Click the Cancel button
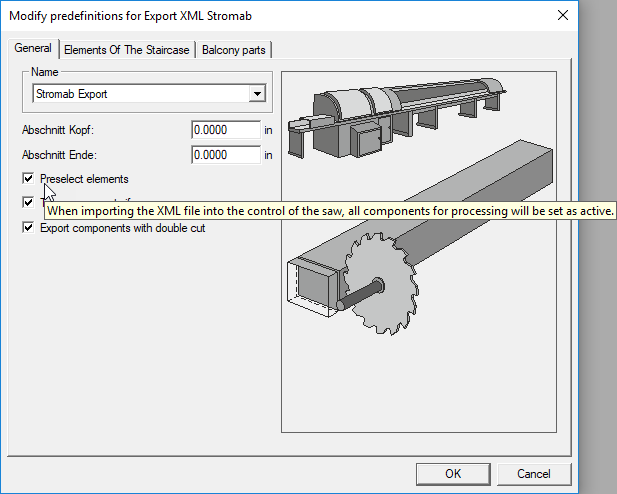Screen dimensions: 617x494 534,474
